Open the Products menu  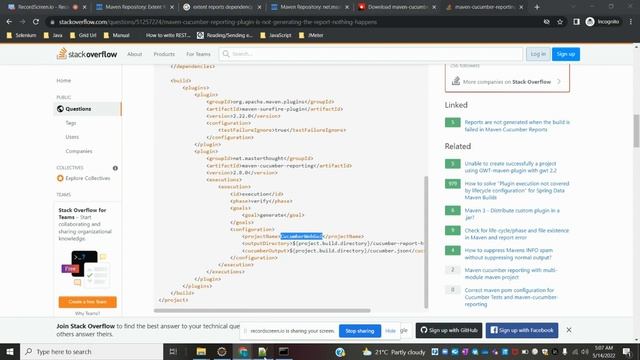coord(164,54)
